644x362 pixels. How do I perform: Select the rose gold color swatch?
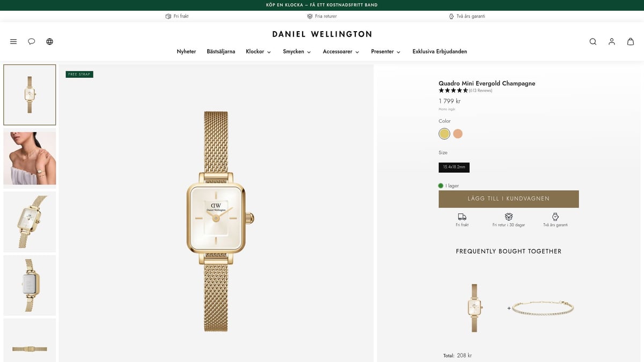(458, 134)
